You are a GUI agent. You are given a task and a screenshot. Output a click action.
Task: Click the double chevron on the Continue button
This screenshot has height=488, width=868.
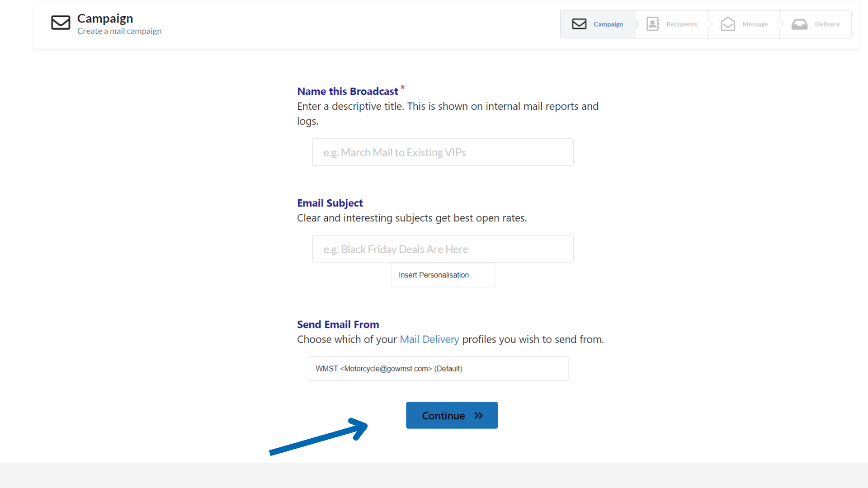tap(479, 416)
